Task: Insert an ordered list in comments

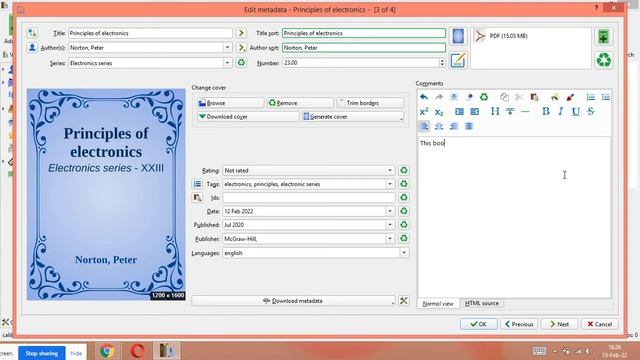Action: [591, 97]
